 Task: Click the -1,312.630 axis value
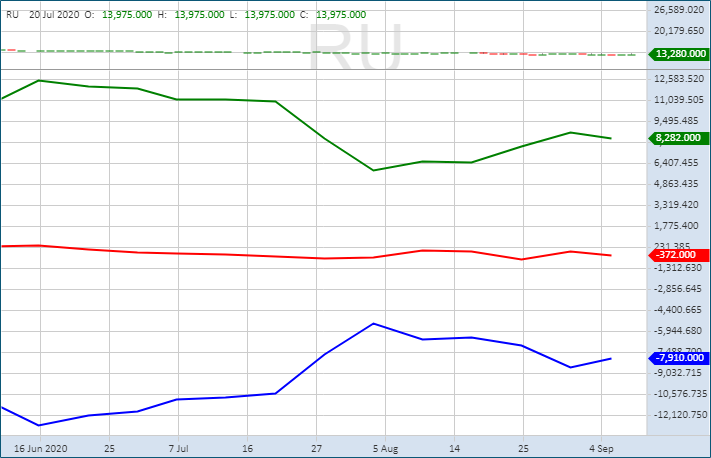pos(677,268)
